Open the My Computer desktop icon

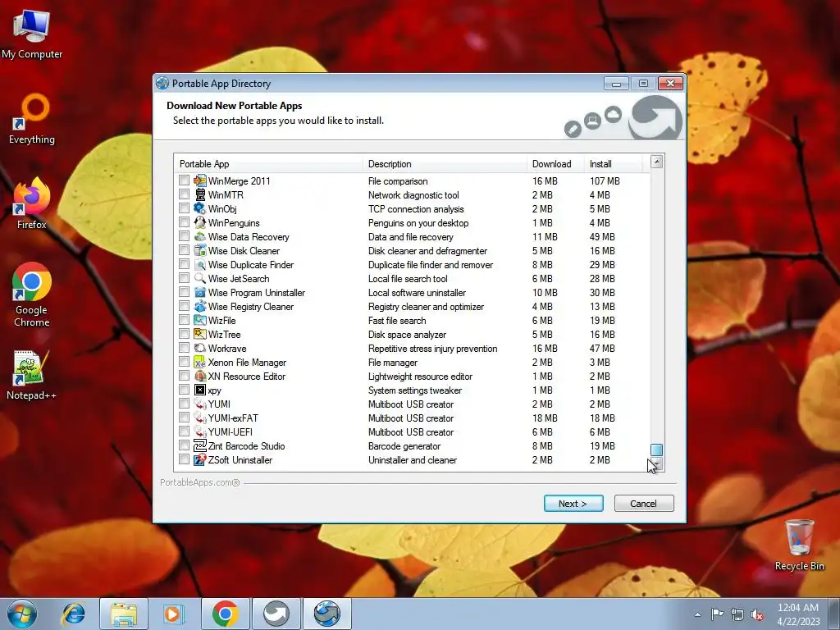[x=32, y=33]
